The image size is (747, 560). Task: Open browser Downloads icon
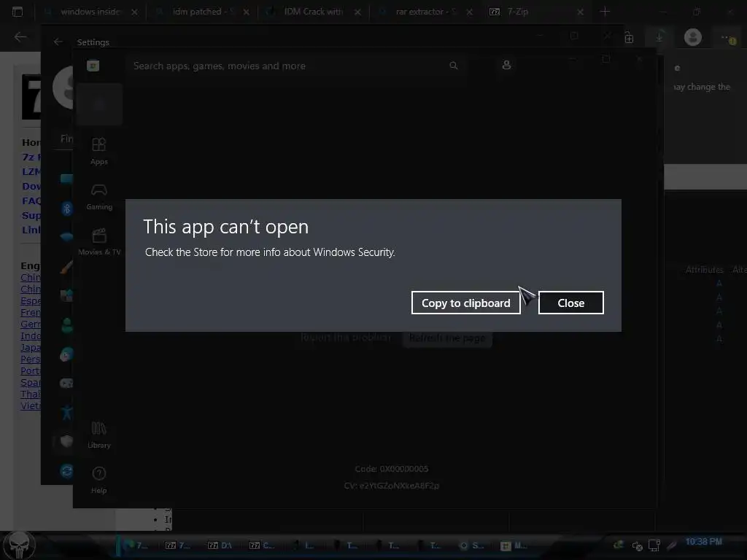click(659, 37)
